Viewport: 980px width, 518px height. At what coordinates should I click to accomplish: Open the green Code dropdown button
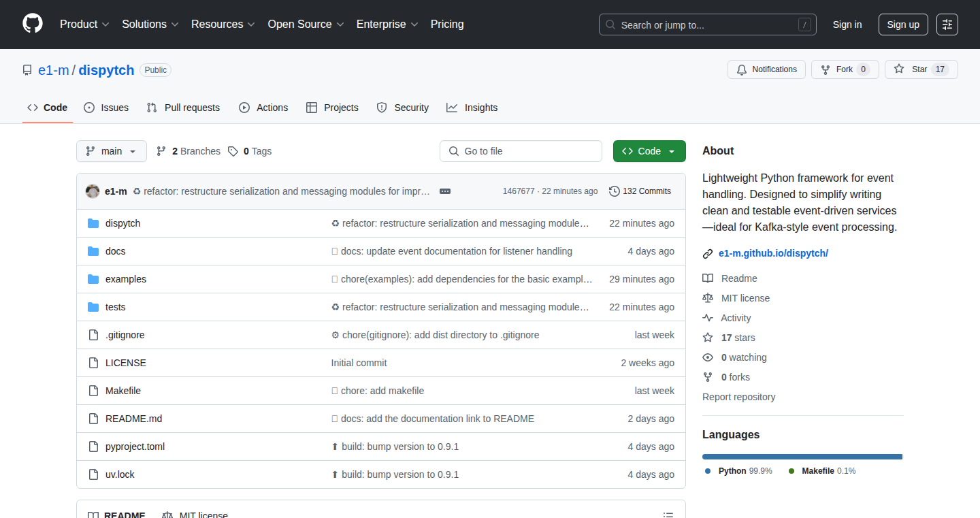coord(649,151)
